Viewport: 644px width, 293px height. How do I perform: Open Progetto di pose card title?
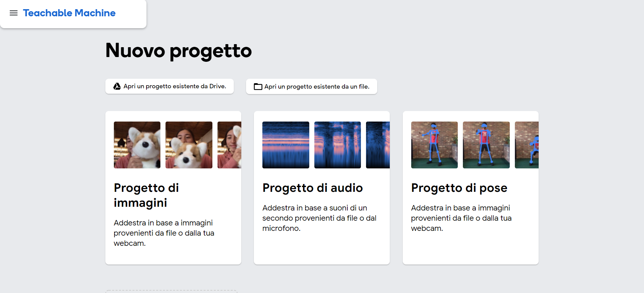[459, 188]
